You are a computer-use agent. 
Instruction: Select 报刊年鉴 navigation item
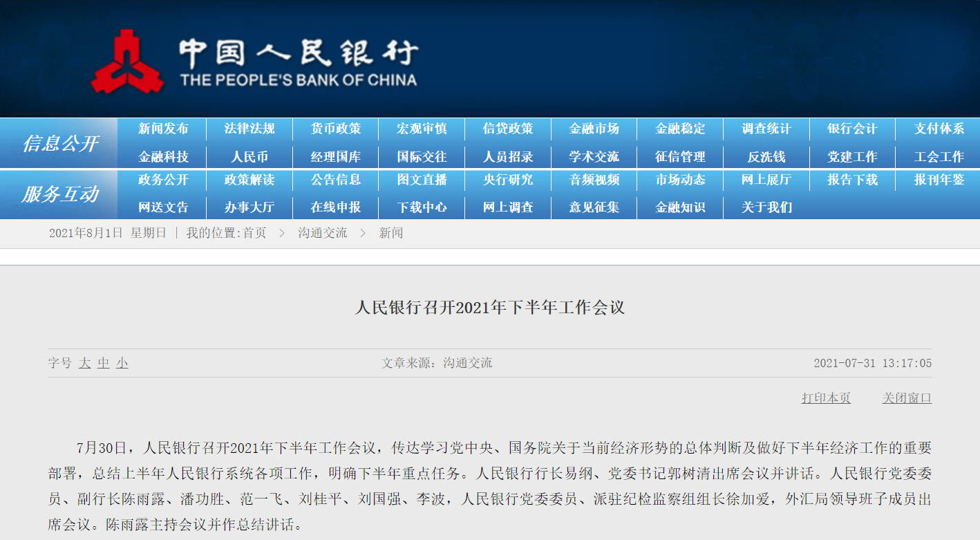coord(939,180)
